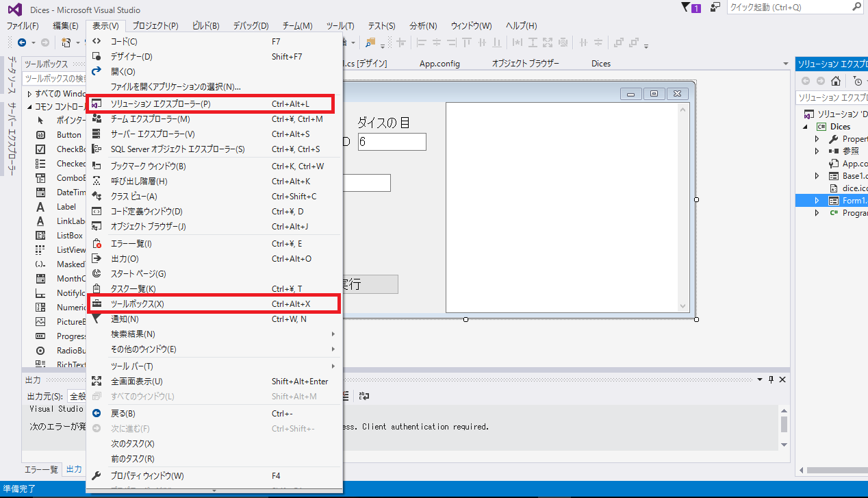Click the Quick Launch クイック起動 search field
This screenshot has width=868, height=498.
coord(787,8)
